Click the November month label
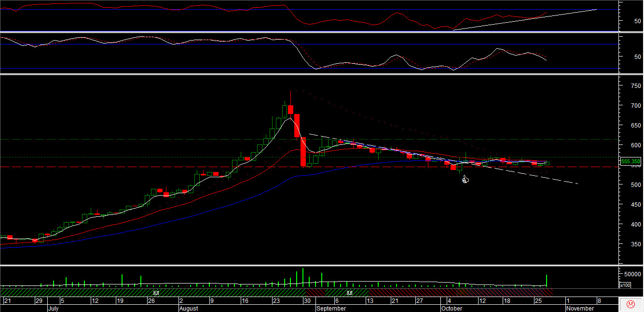Screen dimensions: 644x312 (x=580, y=308)
